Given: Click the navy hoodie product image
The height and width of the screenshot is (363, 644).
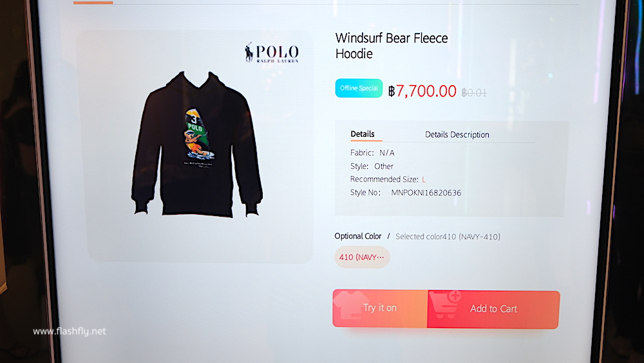Looking at the screenshot, I should coord(196,144).
